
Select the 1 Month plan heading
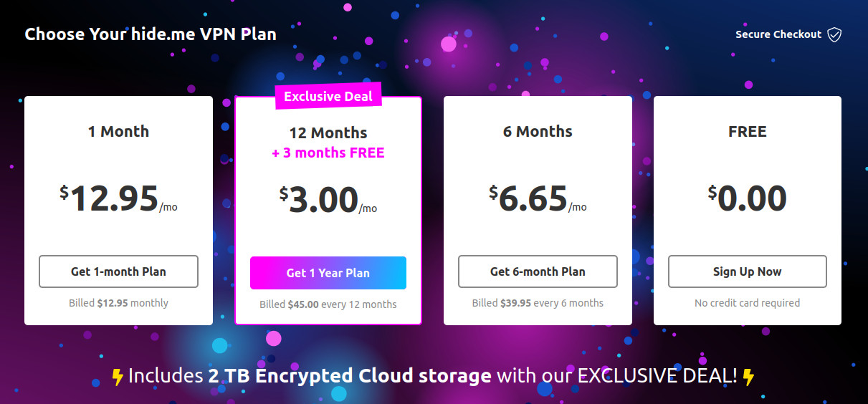pyautogui.click(x=118, y=131)
